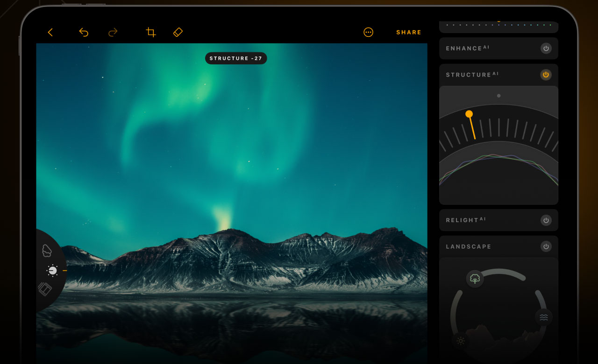The width and height of the screenshot is (598, 364).
Task: Tap the back arrow in the top toolbar
Action: [x=50, y=32]
